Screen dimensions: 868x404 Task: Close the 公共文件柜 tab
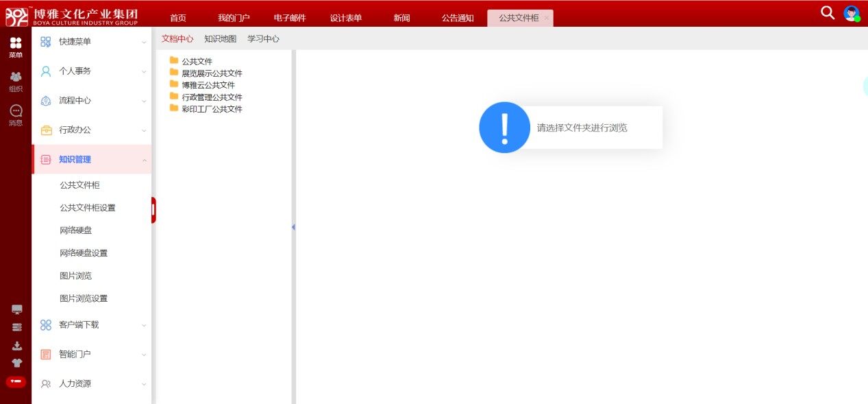[546, 18]
